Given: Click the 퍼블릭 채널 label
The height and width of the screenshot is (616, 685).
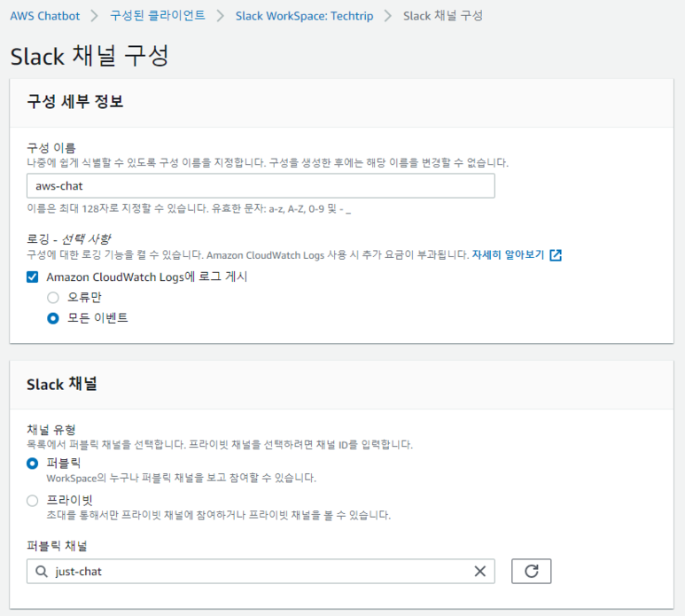Looking at the screenshot, I should click(57, 546).
